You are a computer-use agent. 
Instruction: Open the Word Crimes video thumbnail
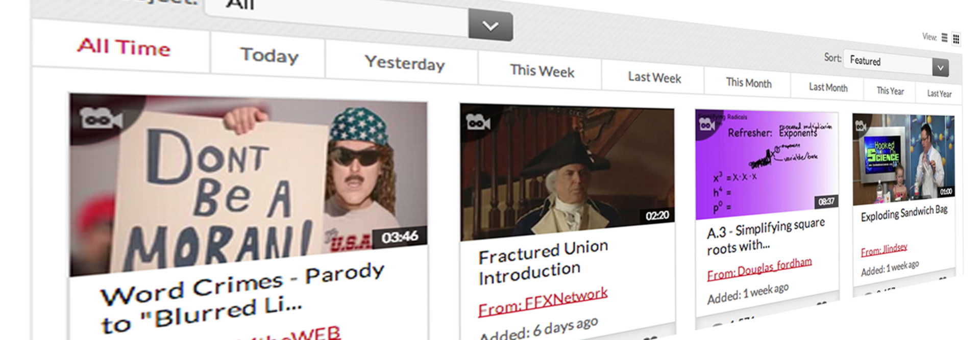click(249, 184)
